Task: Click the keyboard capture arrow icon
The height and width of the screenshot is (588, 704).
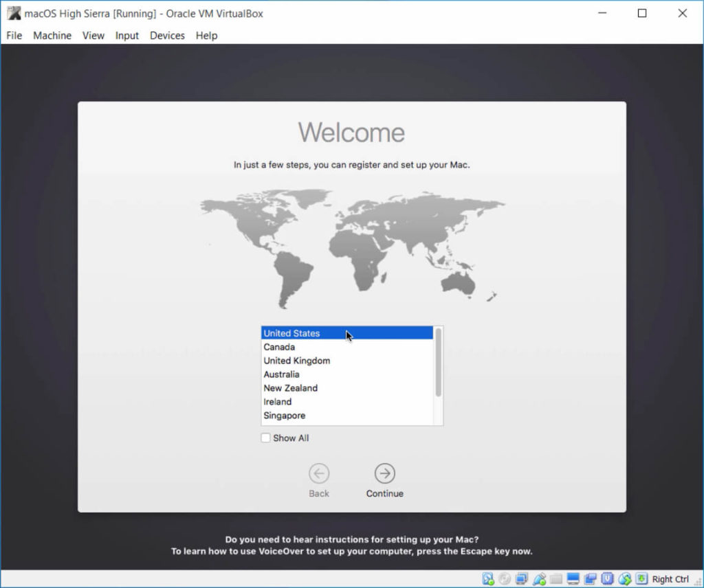Action: (x=641, y=579)
